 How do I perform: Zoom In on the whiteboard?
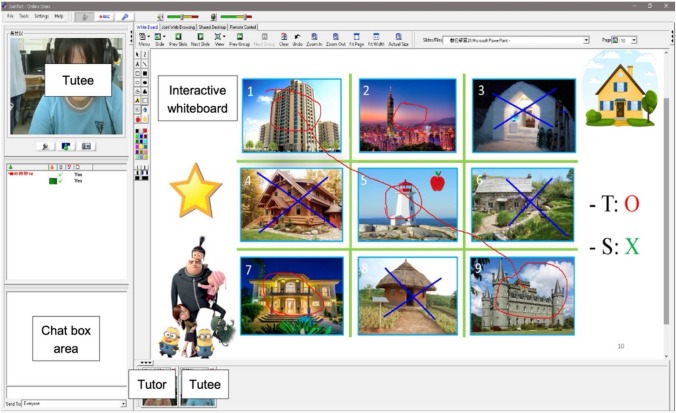(313, 40)
